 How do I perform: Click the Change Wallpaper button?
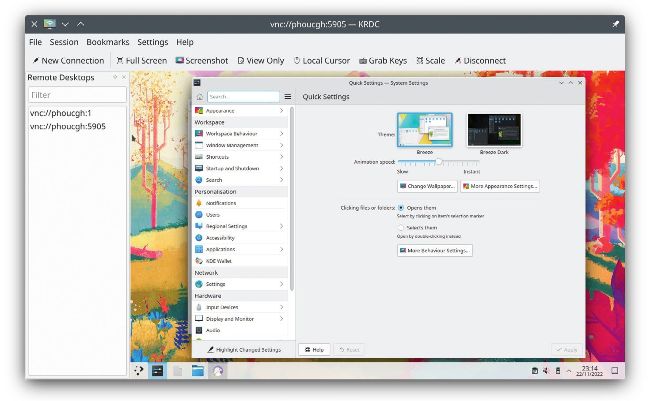pos(427,186)
